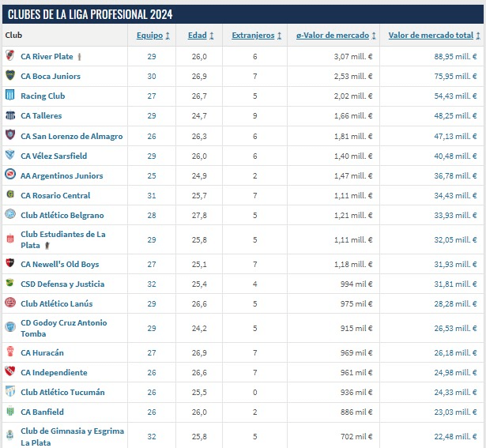Image resolution: width=486 pixels, height=448 pixels.
Task: Click the CA Independiente crest icon
Action: [10, 371]
